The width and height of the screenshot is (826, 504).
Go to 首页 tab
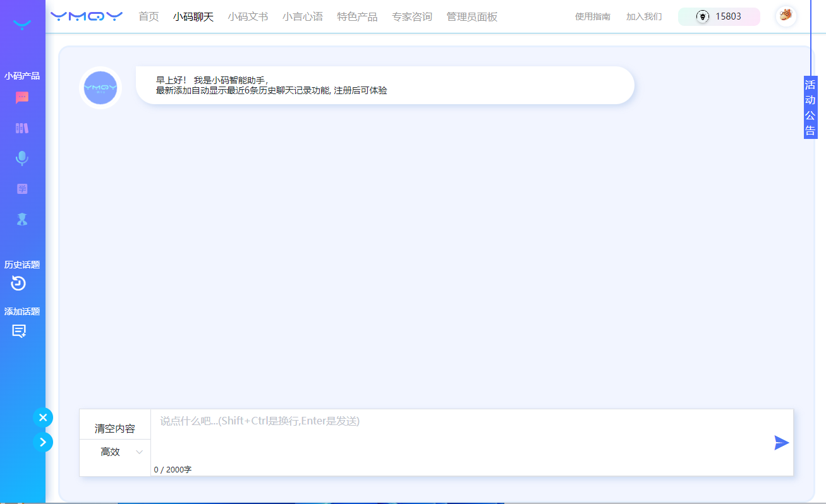pyautogui.click(x=149, y=16)
